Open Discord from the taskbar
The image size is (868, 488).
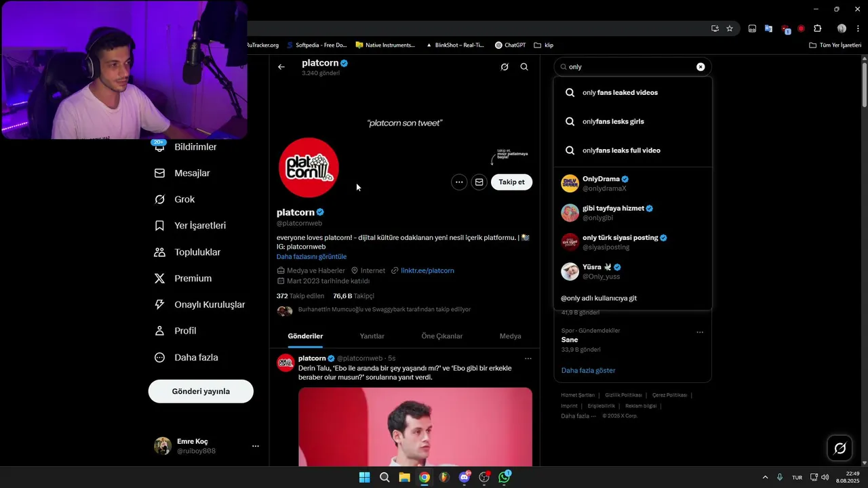tap(465, 477)
